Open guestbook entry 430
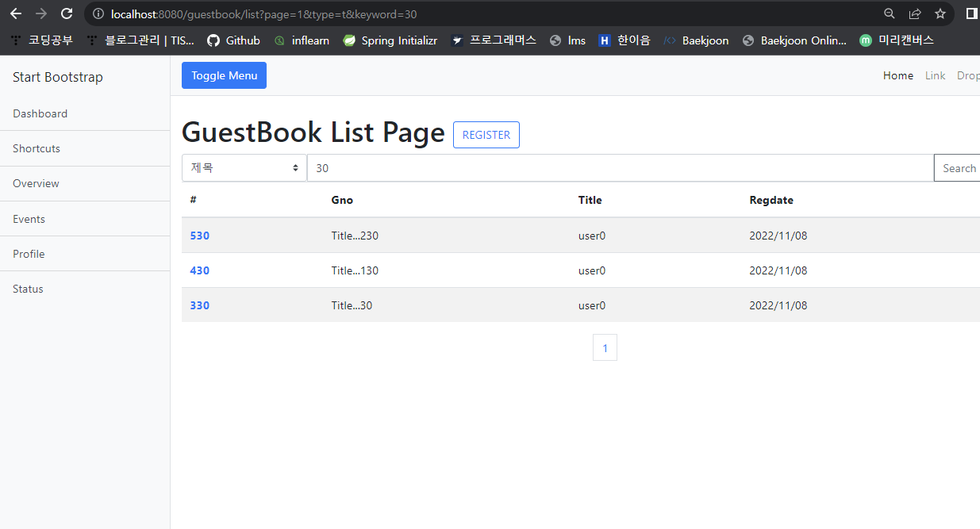 [x=200, y=270]
